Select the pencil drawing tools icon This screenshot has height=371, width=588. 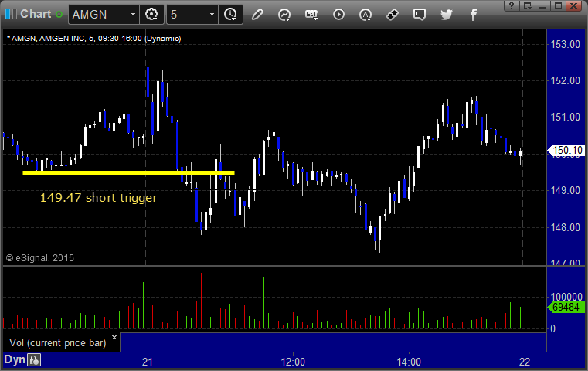tap(257, 15)
